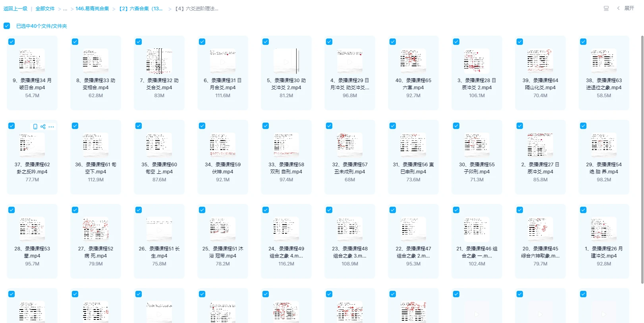The width and height of the screenshot is (644, 323).
Task: Switch the view mode icon beside 展开
Action: (606, 8)
